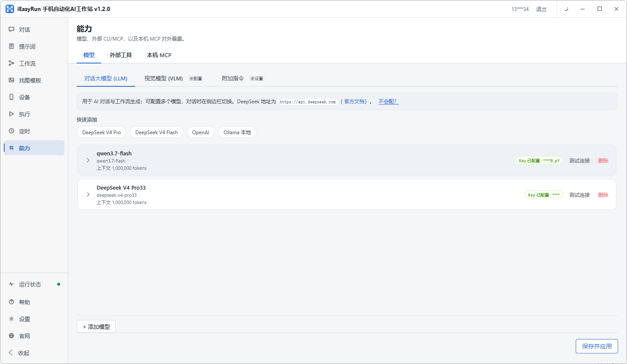Screen dimensions: 627x364
Task: Open the 找图模板 image template icon
Action: pyautogui.click(x=11, y=80)
